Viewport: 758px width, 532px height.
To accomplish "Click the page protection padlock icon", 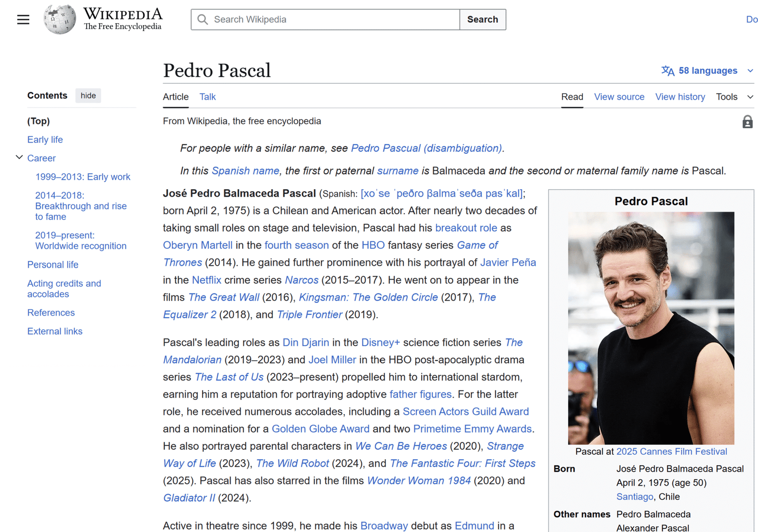I will tap(747, 122).
